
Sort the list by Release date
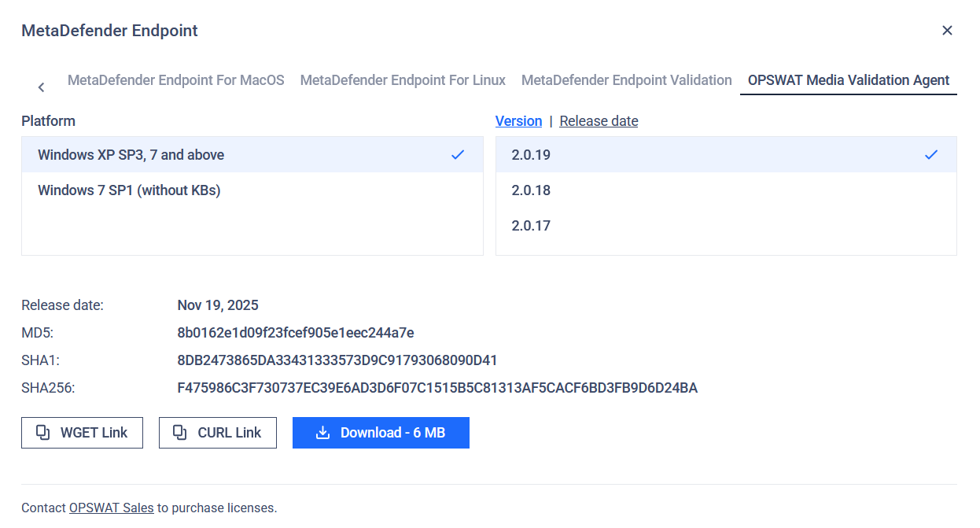[x=599, y=121]
